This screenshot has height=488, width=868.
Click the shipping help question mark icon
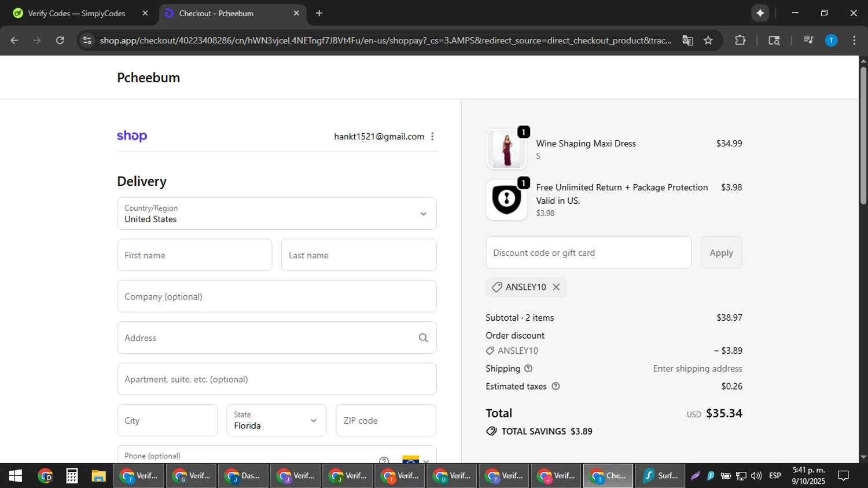pos(528,369)
